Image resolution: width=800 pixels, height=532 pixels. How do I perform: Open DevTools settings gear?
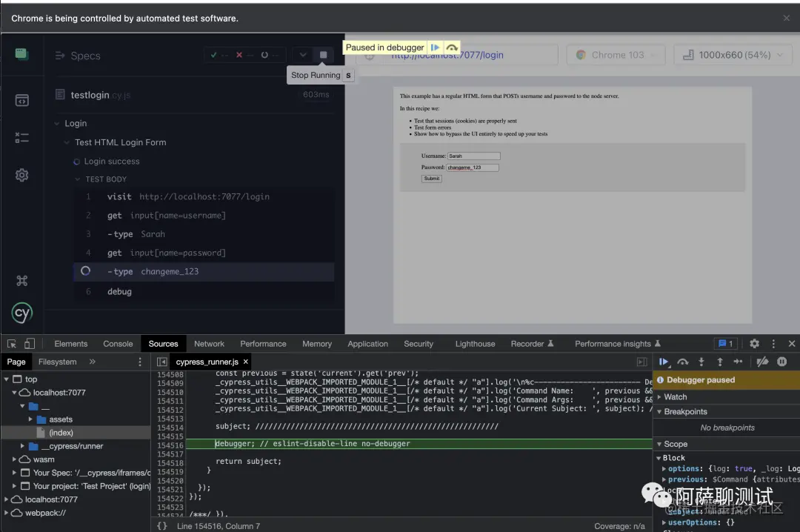(754, 344)
